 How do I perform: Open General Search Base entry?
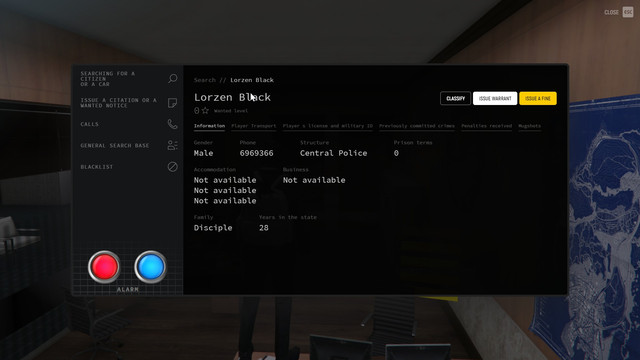tap(115, 145)
